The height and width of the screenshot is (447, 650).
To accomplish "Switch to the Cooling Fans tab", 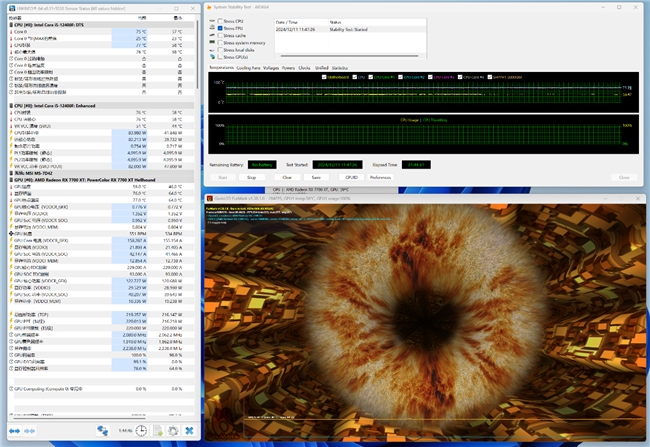I will 248,68.
